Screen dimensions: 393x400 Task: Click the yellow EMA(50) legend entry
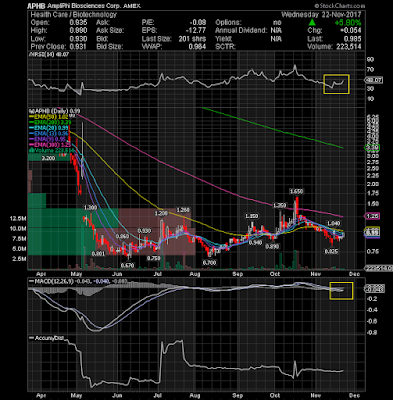coord(48,117)
